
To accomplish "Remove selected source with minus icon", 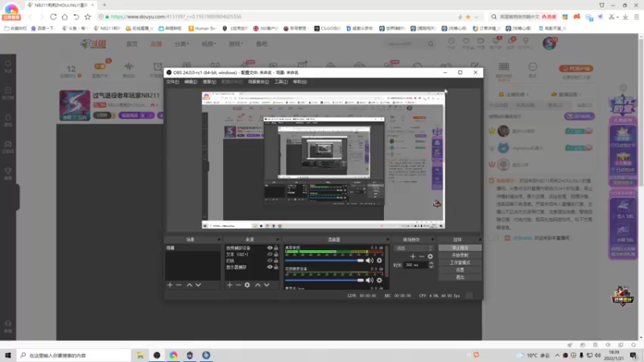I will point(238,285).
